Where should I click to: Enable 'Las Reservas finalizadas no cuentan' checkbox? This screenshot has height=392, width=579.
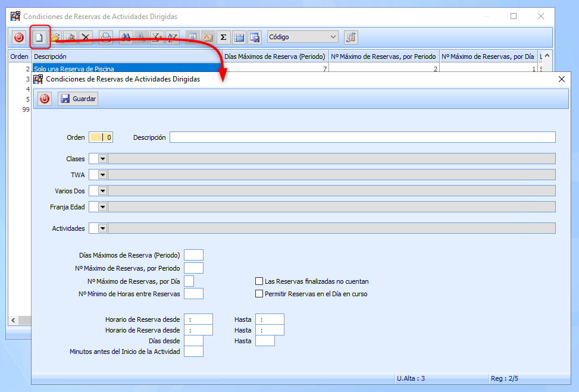[x=259, y=281]
